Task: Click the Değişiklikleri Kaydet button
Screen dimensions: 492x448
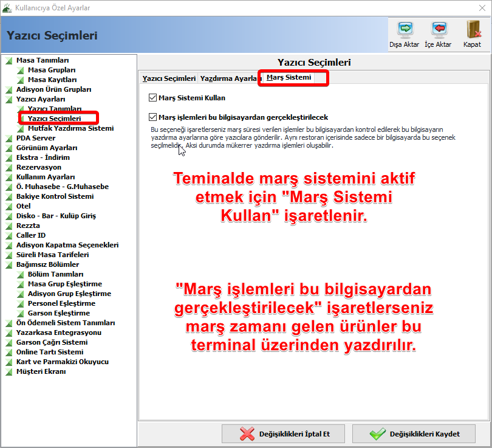Action: 414,434
